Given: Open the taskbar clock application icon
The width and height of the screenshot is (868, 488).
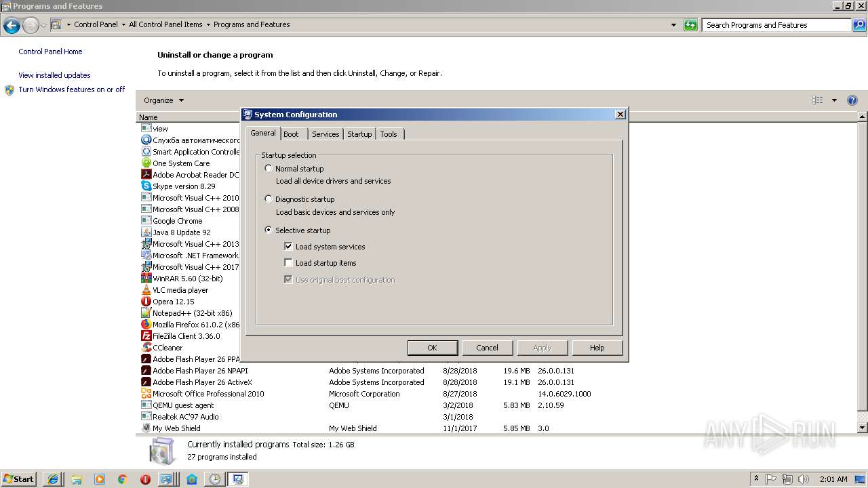Looking at the screenshot, I should tap(214, 479).
